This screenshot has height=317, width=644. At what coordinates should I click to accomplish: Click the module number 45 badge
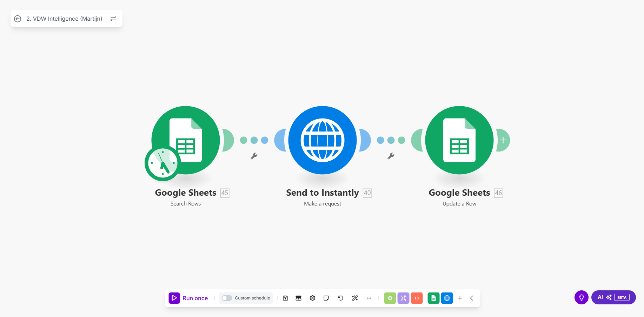pos(225,193)
